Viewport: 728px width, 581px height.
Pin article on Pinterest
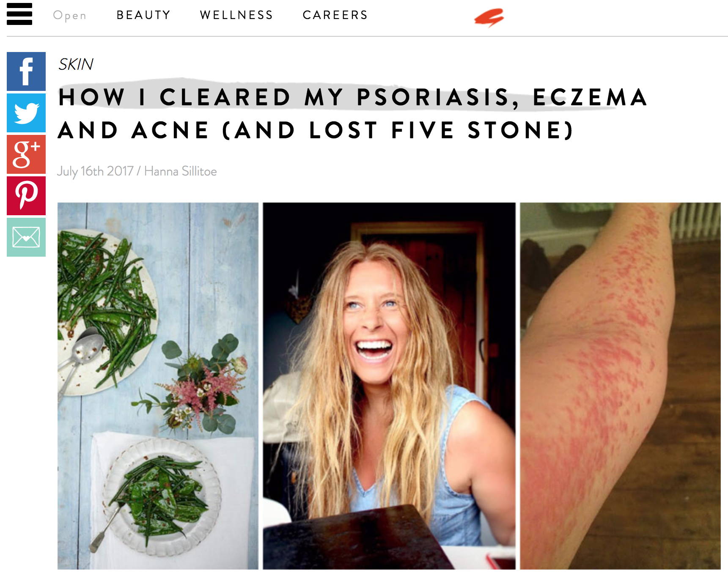point(26,196)
